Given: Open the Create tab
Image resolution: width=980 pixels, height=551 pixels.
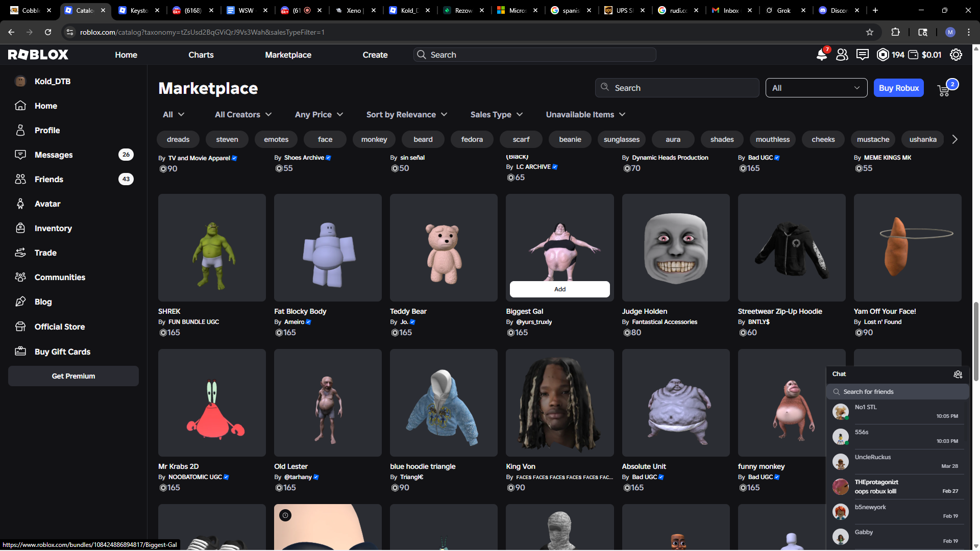Looking at the screenshot, I should click(x=375, y=55).
